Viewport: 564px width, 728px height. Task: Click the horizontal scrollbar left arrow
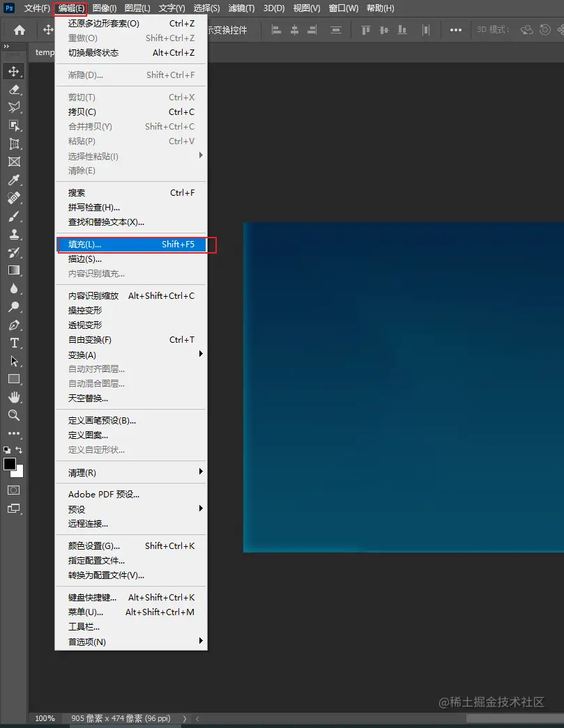tap(197, 718)
